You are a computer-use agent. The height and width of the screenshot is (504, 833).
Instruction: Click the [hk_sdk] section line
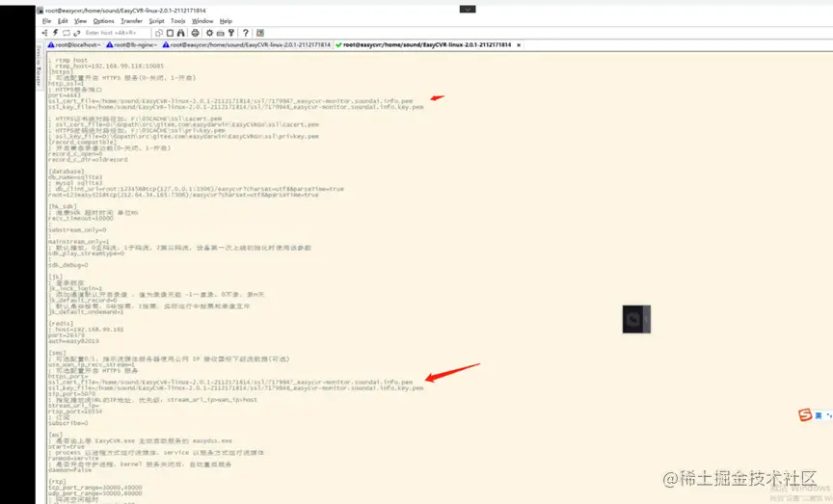[x=63, y=206]
